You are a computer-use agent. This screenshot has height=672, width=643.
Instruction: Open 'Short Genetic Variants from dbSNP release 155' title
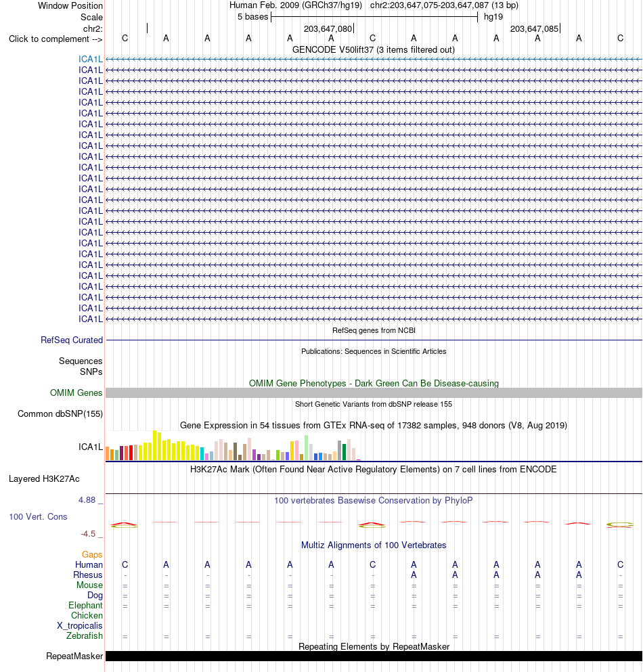tap(374, 404)
